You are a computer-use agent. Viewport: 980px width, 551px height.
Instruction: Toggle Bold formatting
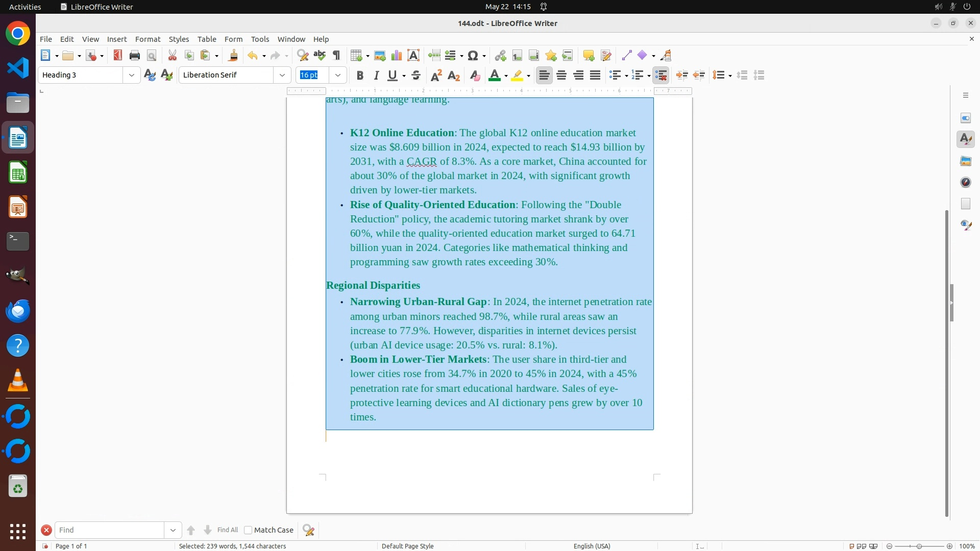pos(360,76)
